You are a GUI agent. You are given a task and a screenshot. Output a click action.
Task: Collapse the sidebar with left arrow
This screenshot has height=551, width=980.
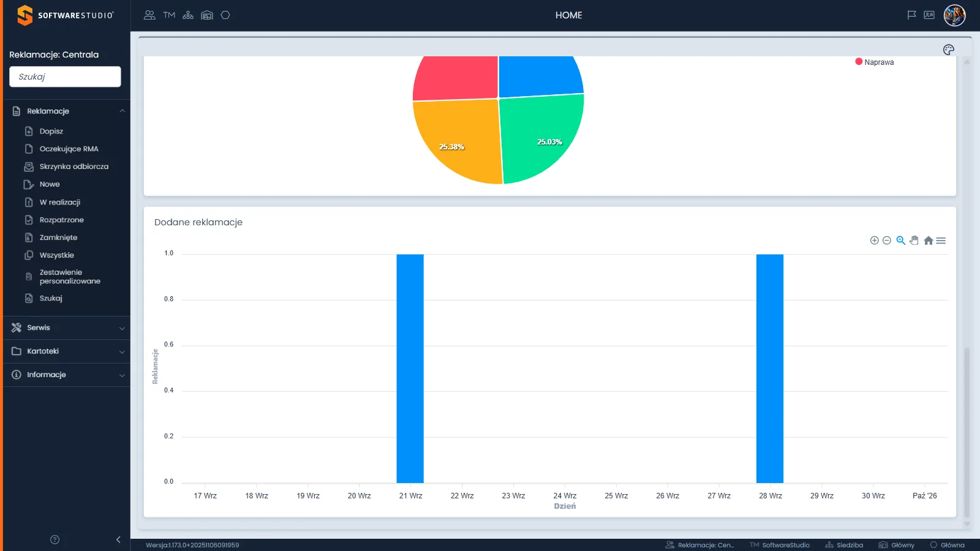(x=118, y=539)
